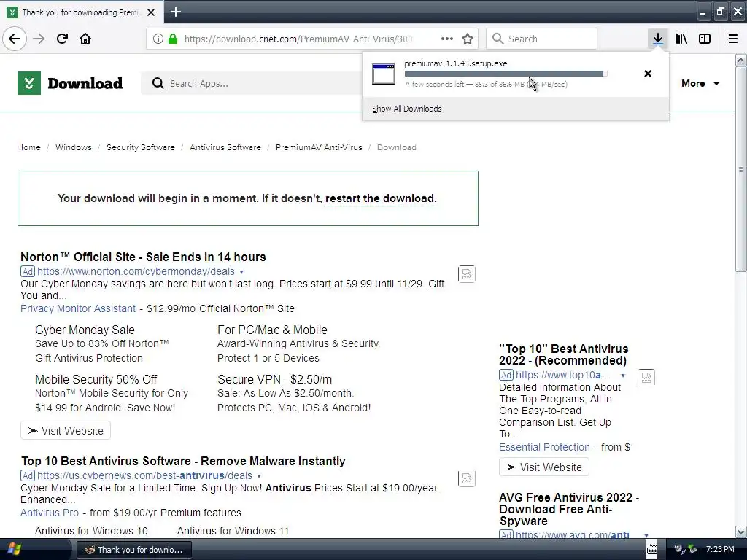Viewport: 747px width, 560px height.
Task: Click the ad image icon beside Norton ad
Action: point(466,274)
